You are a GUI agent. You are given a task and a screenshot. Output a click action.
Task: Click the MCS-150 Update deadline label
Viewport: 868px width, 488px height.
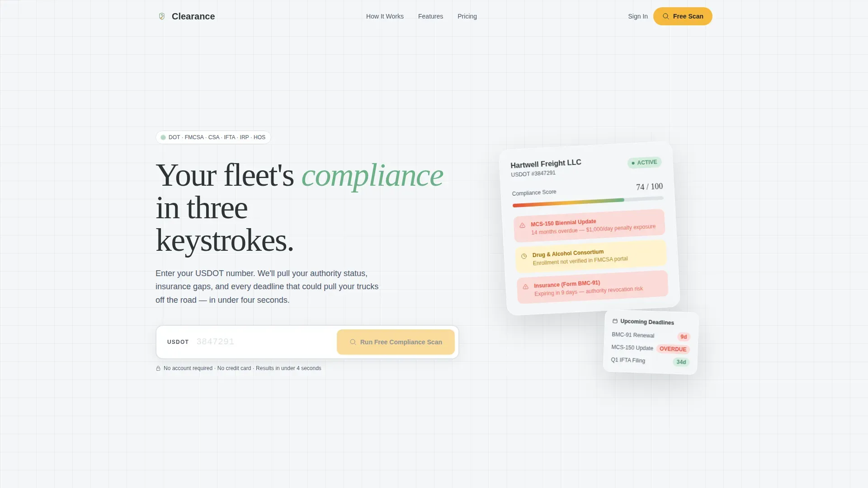pyautogui.click(x=632, y=347)
